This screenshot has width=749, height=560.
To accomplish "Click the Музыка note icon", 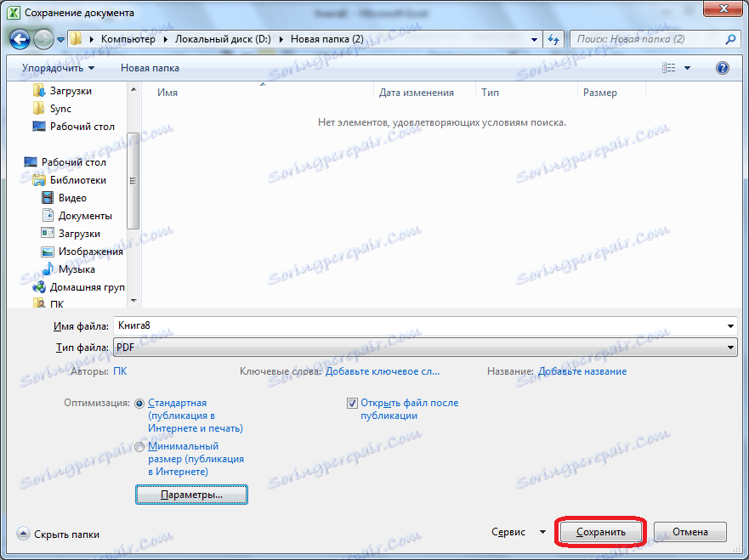I will (x=48, y=269).
